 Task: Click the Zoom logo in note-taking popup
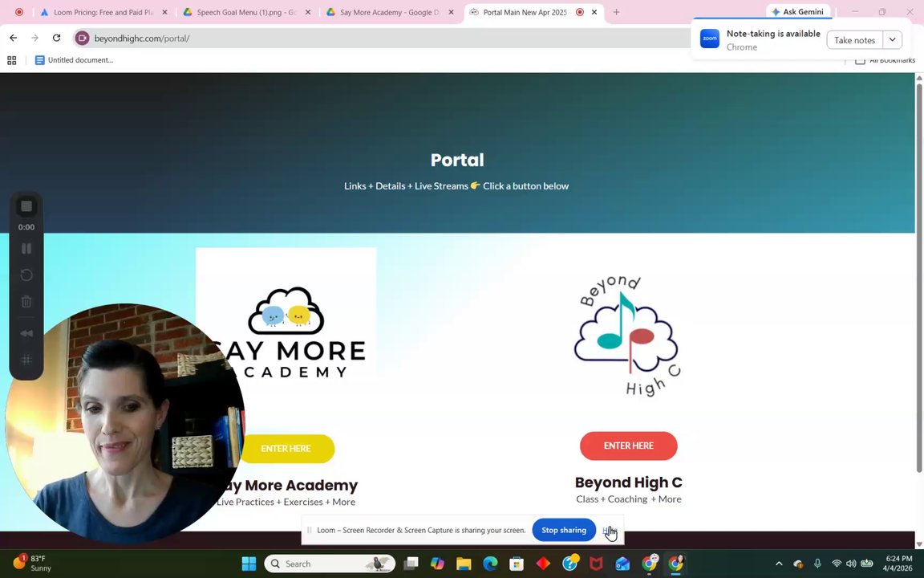[x=710, y=39]
